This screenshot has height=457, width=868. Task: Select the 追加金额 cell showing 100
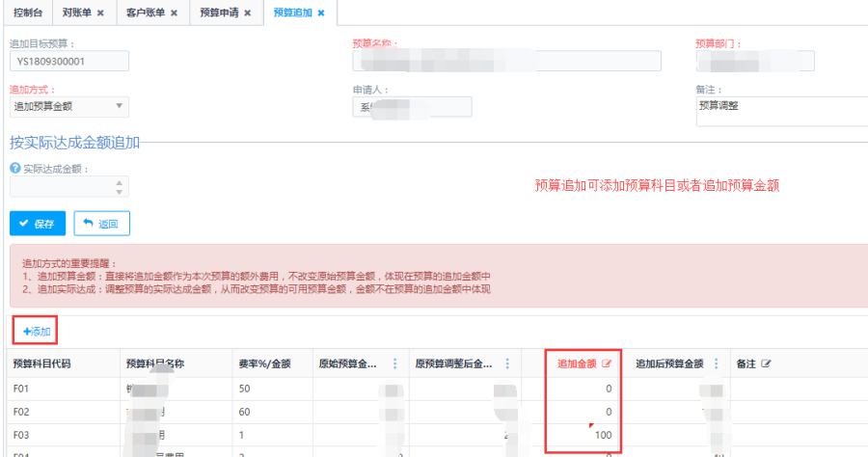(583, 437)
